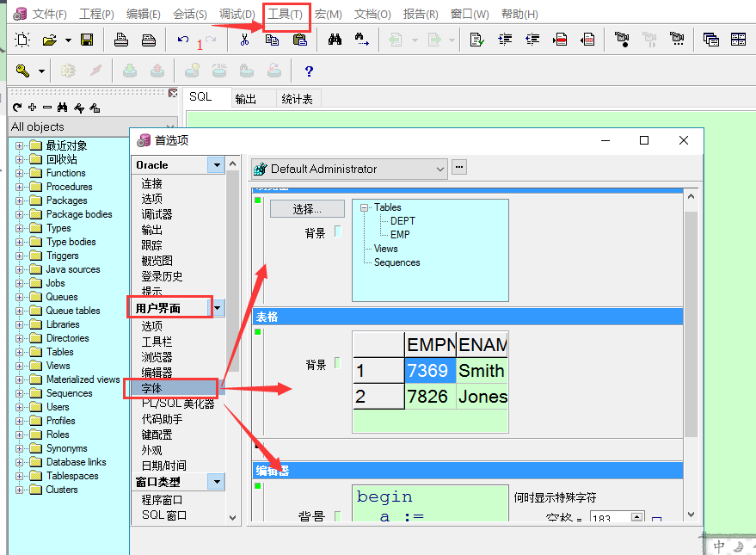Click the Copy icon in toolbar
This screenshot has width=756, height=555.
(273, 40)
